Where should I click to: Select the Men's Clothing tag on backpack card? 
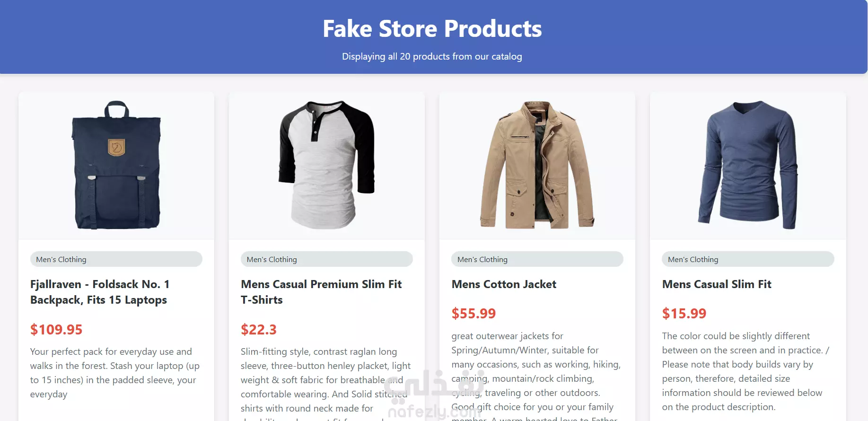[116, 259]
